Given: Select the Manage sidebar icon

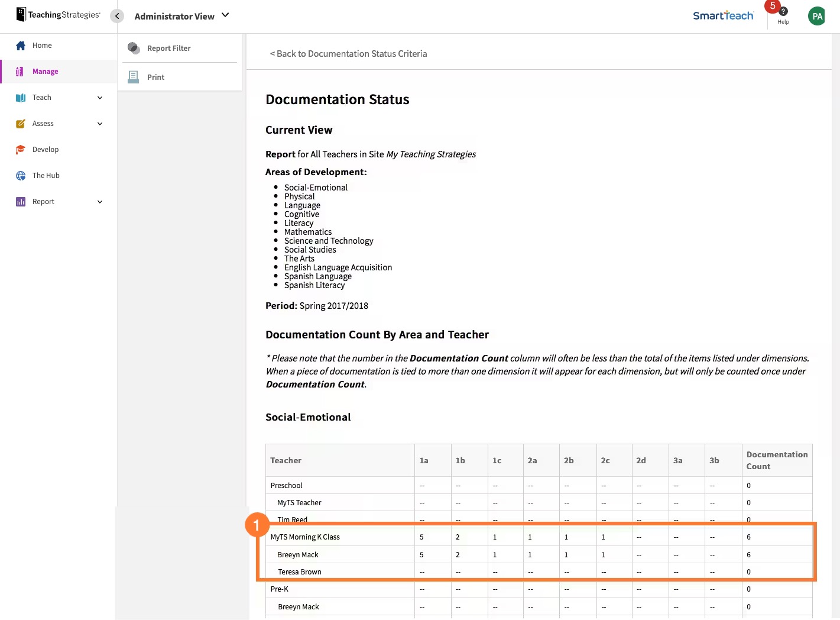Looking at the screenshot, I should click(21, 71).
